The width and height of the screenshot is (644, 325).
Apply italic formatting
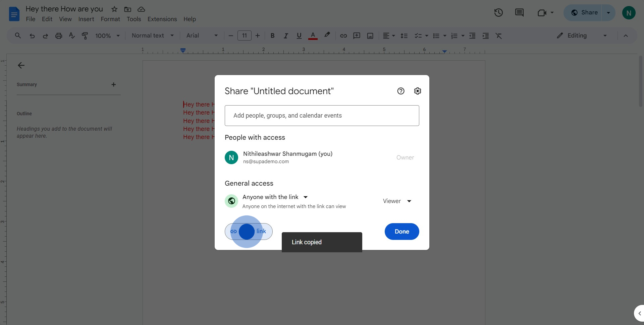click(x=286, y=36)
